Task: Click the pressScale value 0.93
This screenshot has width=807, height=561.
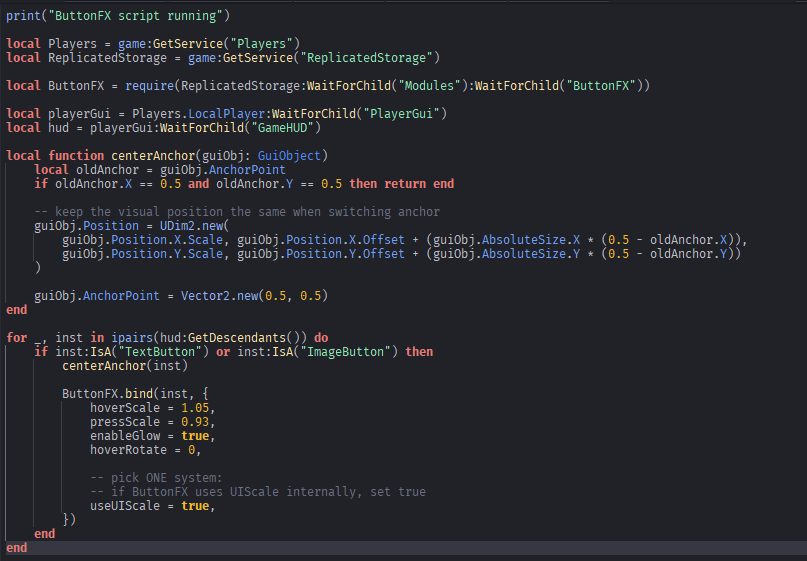Action: click(199, 422)
